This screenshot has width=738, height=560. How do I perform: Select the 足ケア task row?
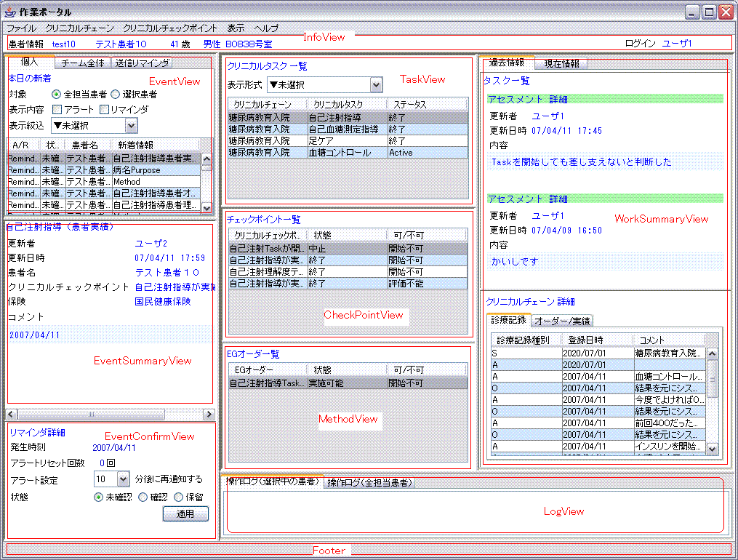pos(348,140)
